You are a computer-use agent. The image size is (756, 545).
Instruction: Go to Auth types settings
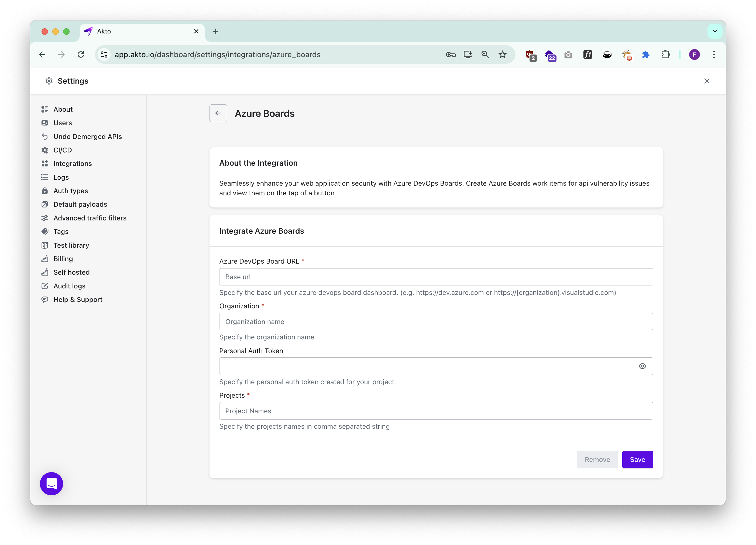(70, 191)
